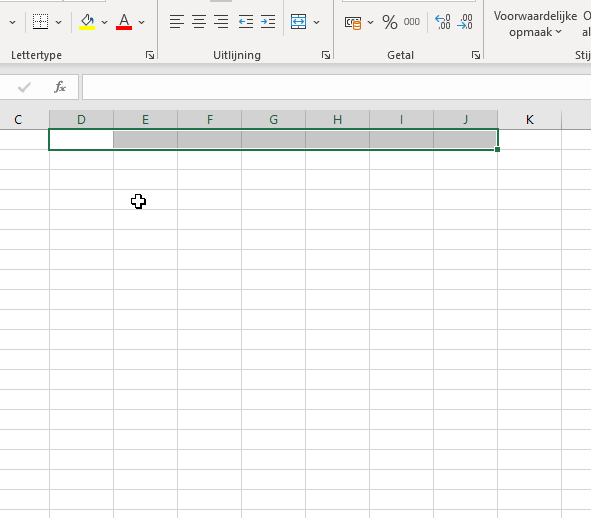
Task: Open the borders button
Action: point(40,22)
